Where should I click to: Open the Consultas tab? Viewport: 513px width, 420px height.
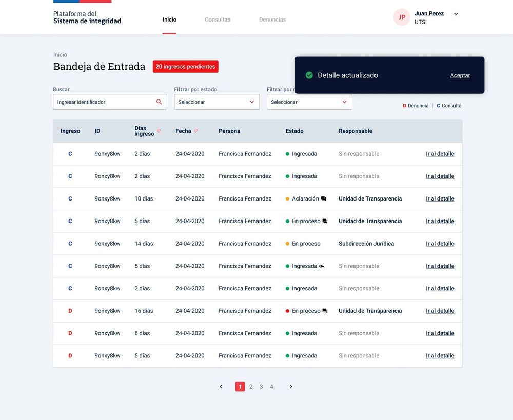tap(218, 19)
